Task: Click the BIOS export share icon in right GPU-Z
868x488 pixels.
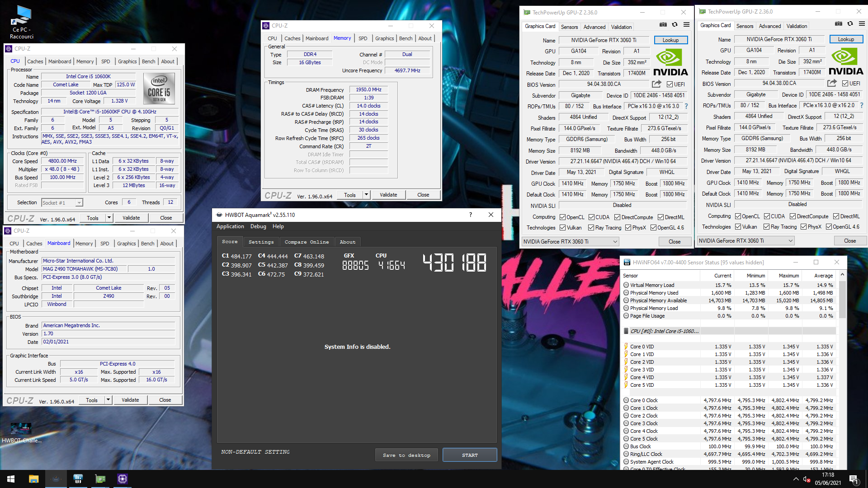Action: [832, 83]
